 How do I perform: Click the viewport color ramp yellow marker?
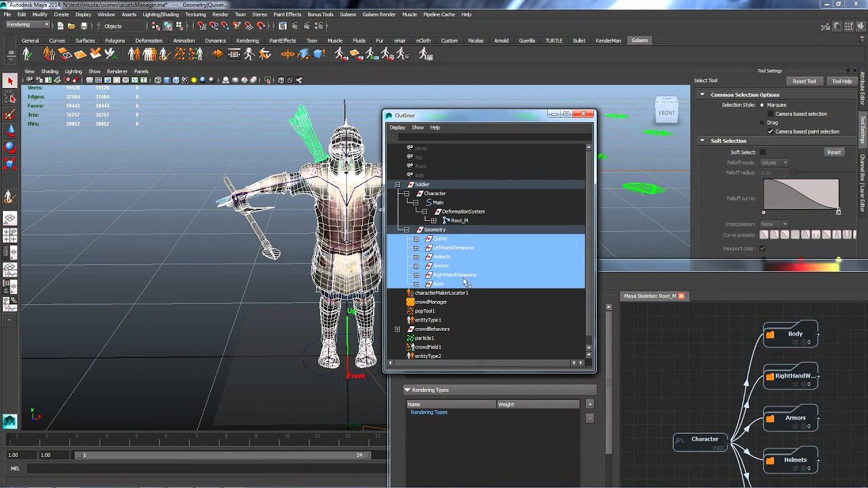[839, 260]
